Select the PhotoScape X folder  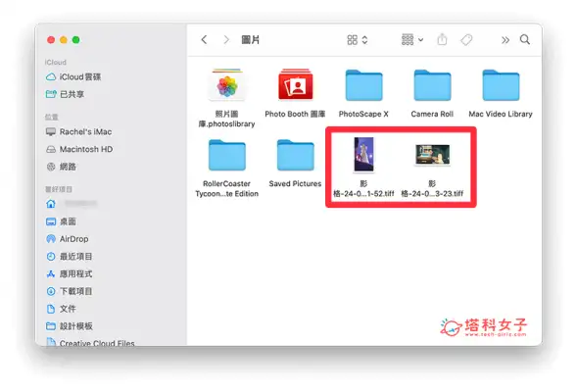coord(364,85)
